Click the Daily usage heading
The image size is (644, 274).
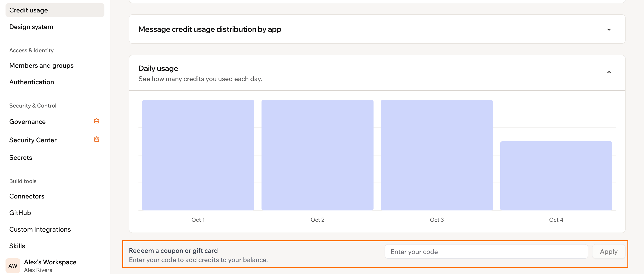pyautogui.click(x=158, y=68)
